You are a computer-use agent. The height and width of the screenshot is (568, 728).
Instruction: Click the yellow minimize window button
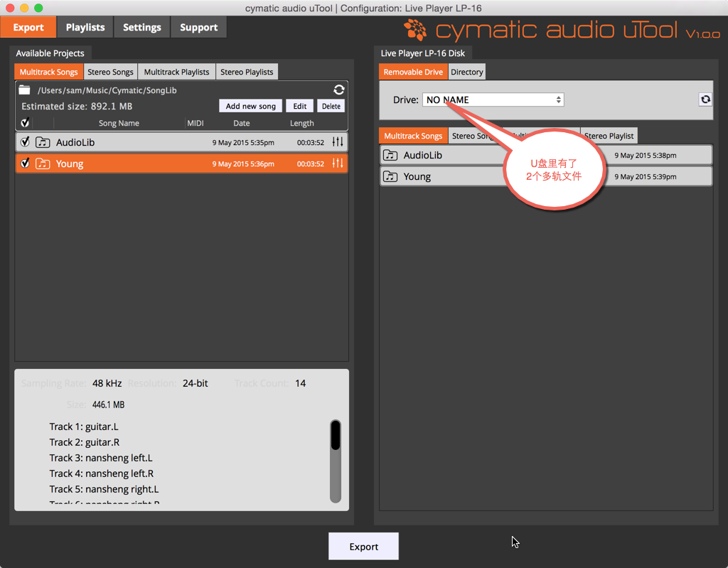[x=24, y=8]
